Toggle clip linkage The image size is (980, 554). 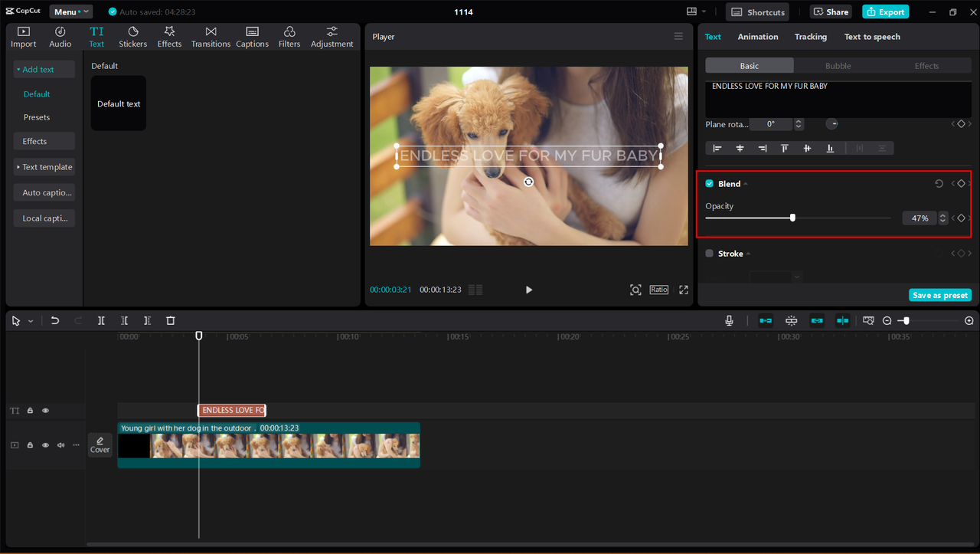[x=817, y=321]
